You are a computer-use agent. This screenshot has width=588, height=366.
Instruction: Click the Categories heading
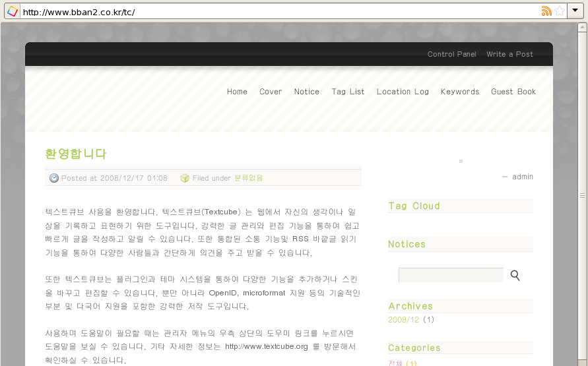click(414, 348)
